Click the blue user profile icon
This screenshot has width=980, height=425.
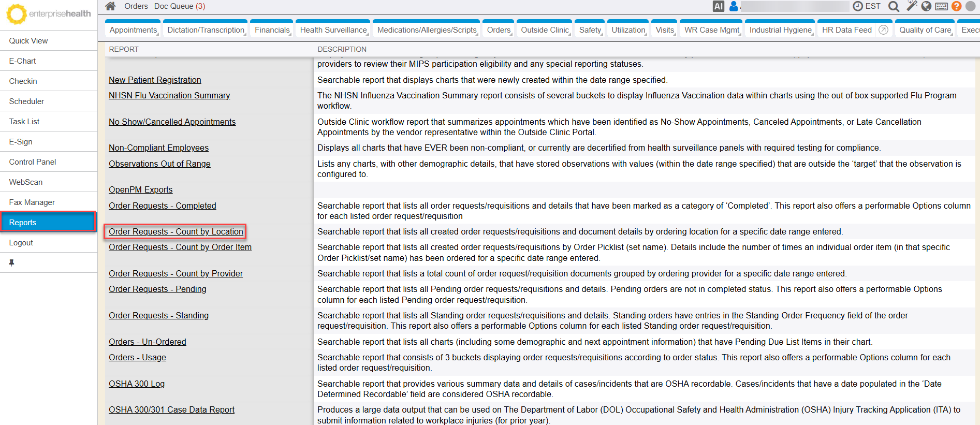coord(734,6)
